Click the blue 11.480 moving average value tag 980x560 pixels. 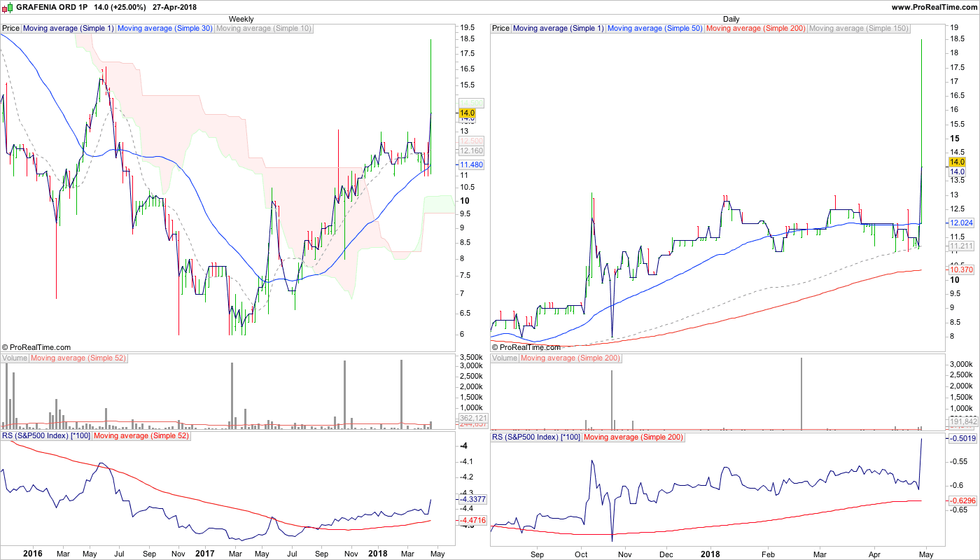tap(471, 164)
